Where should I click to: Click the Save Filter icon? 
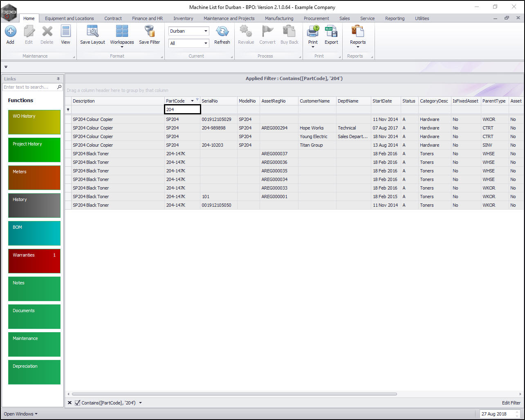tap(150, 31)
